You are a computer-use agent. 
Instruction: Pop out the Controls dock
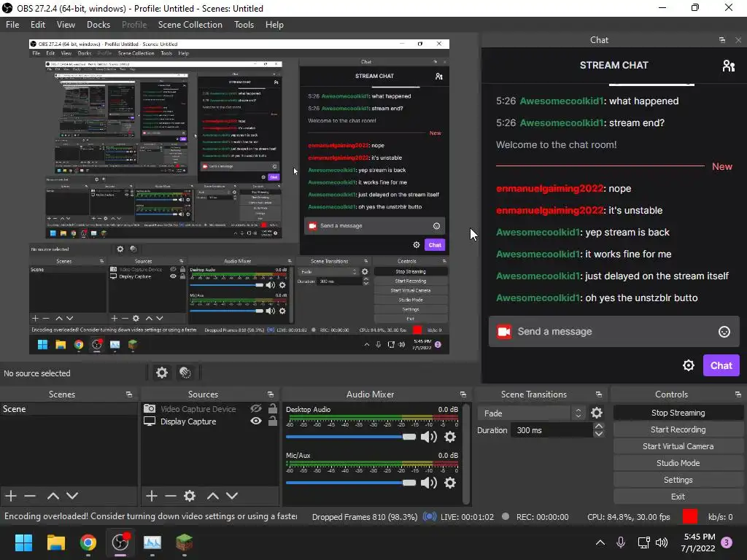tap(738, 394)
